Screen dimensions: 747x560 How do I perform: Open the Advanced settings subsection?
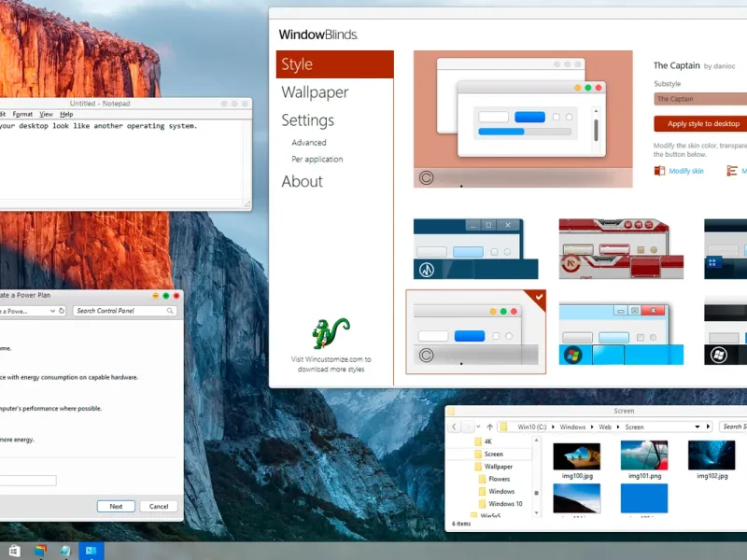point(309,143)
